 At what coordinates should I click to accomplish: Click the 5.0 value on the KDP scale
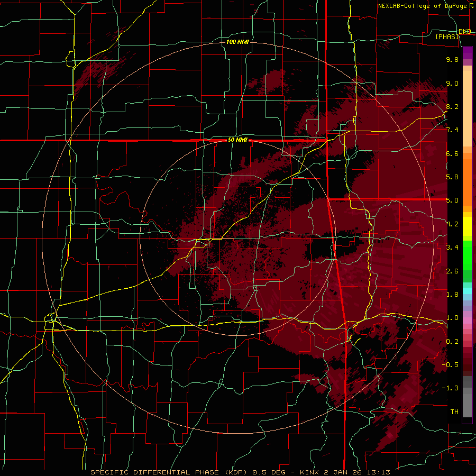click(452, 200)
